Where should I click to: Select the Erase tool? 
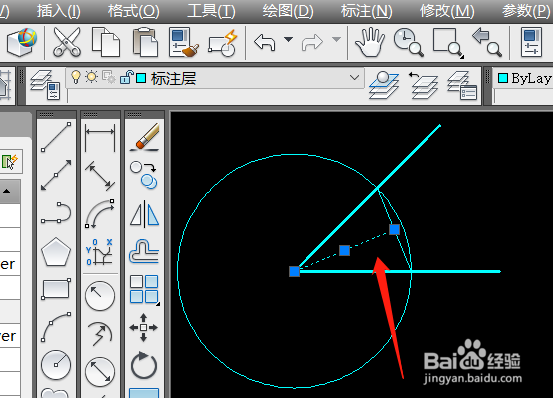(144, 137)
